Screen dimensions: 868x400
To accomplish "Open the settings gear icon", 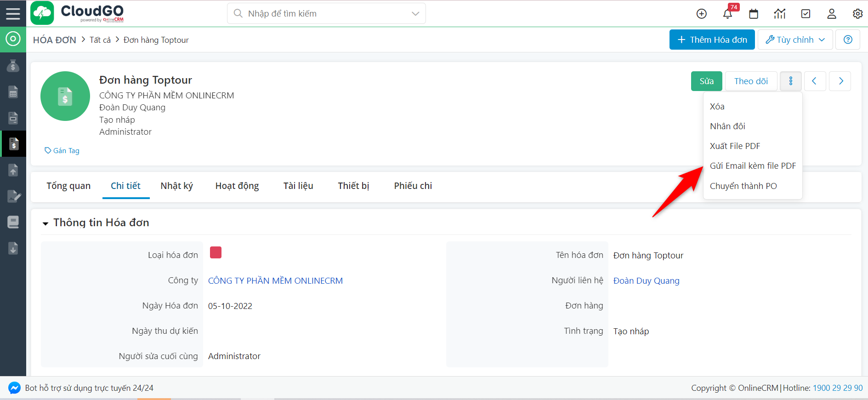I will coord(857,14).
